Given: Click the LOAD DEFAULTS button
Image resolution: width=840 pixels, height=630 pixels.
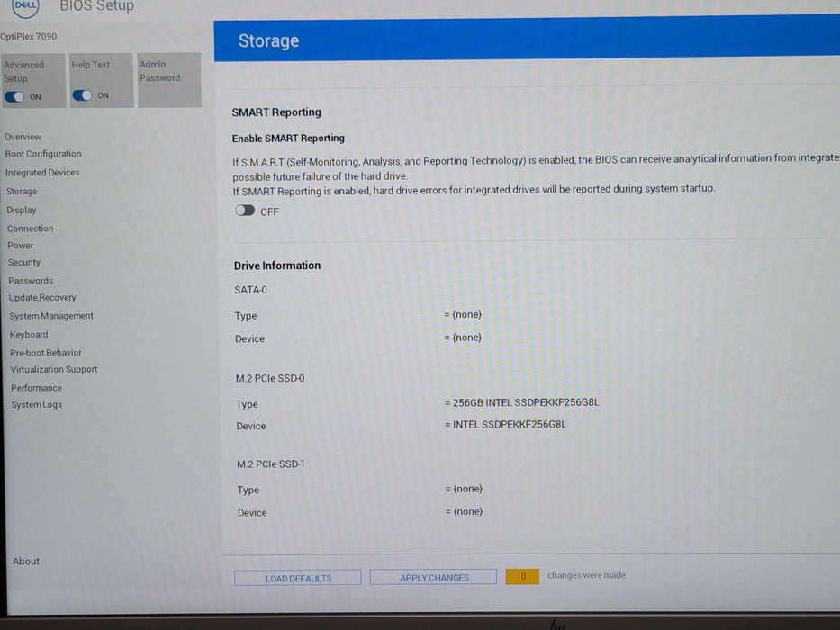Looking at the screenshot, I should tap(298, 578).
